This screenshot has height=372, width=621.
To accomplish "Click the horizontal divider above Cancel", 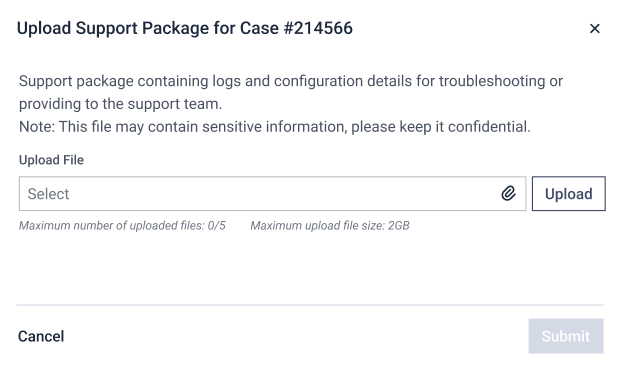I will [310, 305].
